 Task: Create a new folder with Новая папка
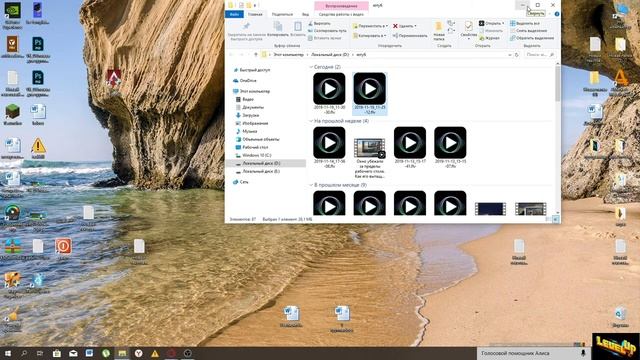tap(439, 31)
